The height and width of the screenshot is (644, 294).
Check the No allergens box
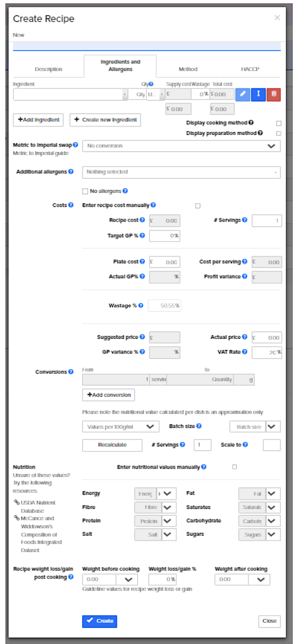click(85, 191)
